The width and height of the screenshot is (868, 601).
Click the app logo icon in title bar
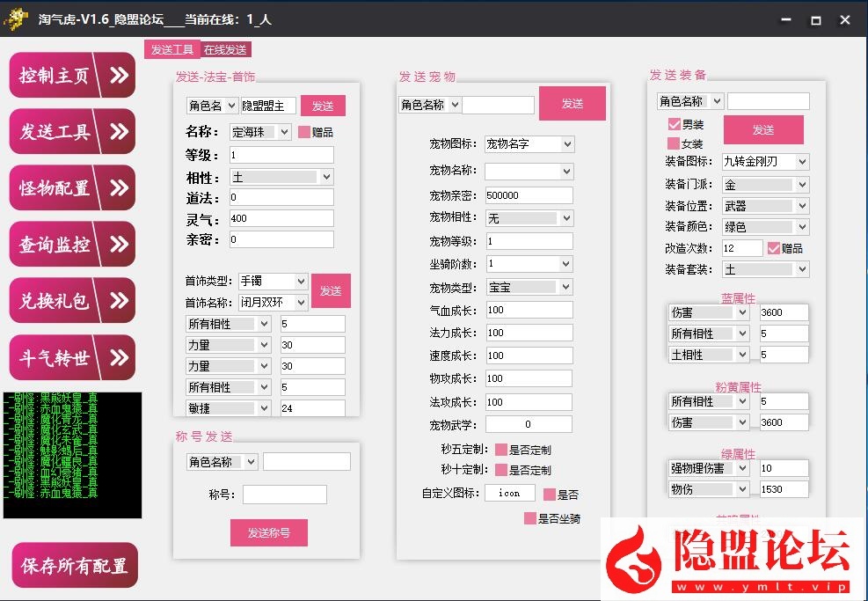17,19
